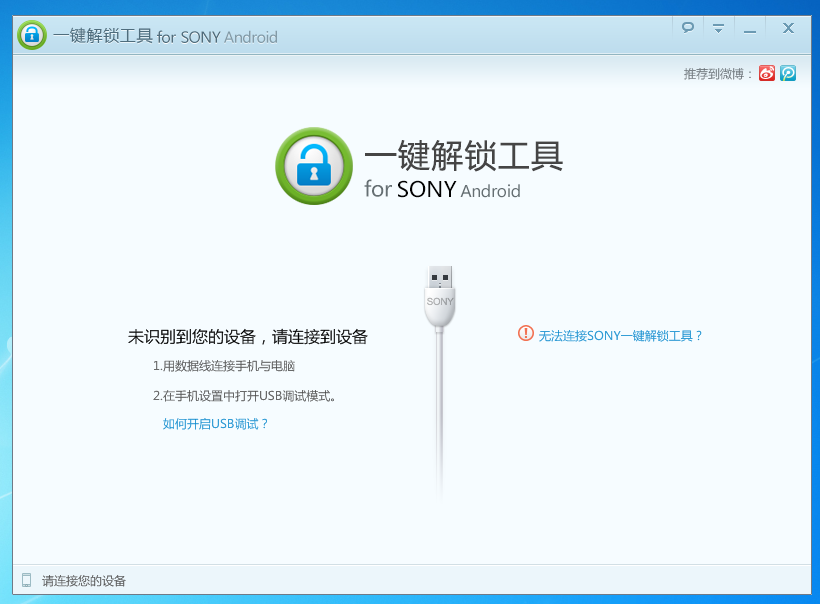Click step text 1.用数据线连接手机与电脑
The image size is (820, 604).
point(224,366)
